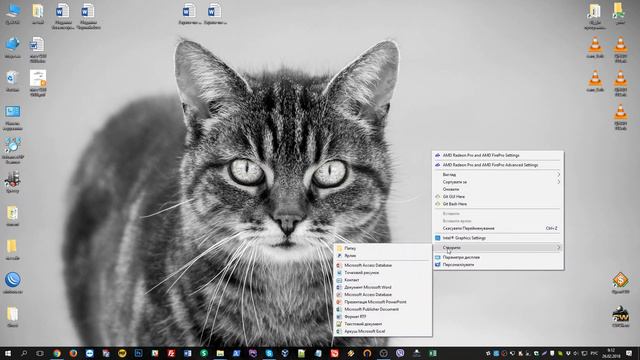Select the Recycle Bin desktop icon

pyautogui.click(x=12, y=80)
